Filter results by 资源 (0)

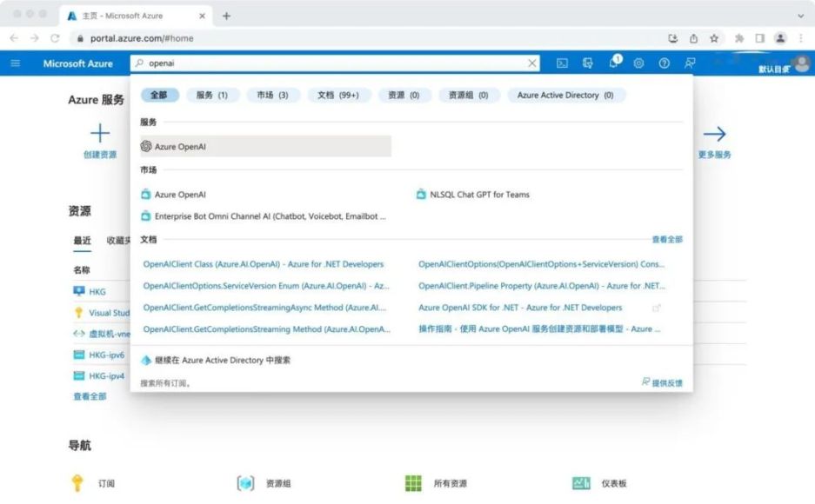coord(404,95)
